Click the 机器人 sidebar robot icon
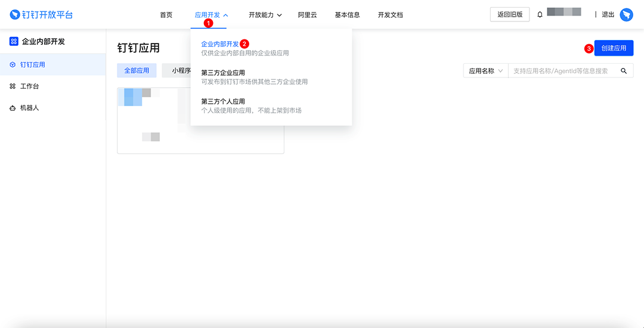 pos(13,108)
